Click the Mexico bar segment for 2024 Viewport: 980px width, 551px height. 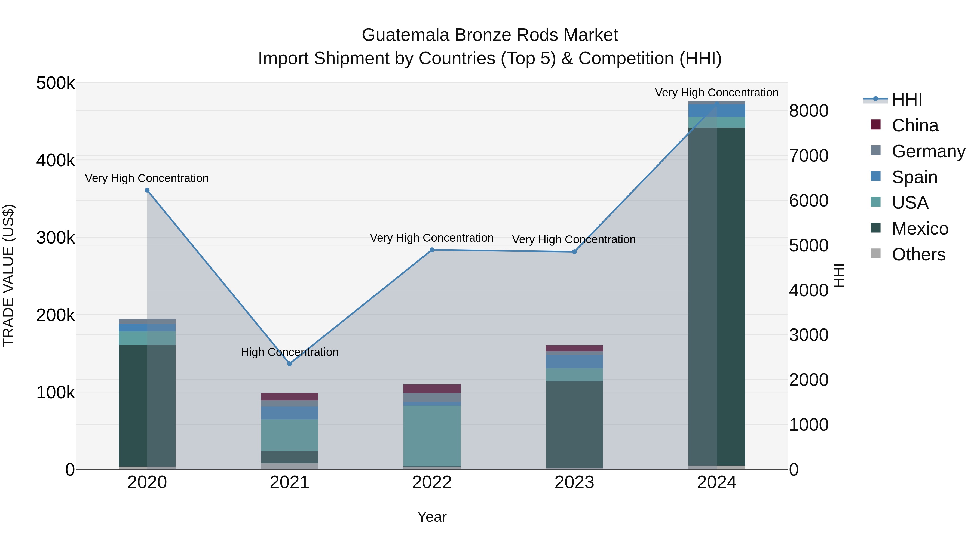point(717,297)
